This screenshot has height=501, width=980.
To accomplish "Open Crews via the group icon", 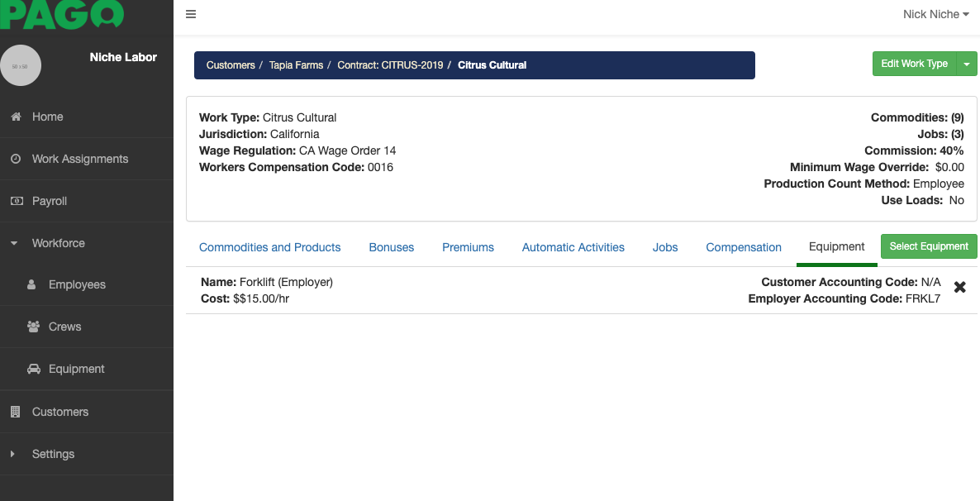I will click(x=31, y=327).
